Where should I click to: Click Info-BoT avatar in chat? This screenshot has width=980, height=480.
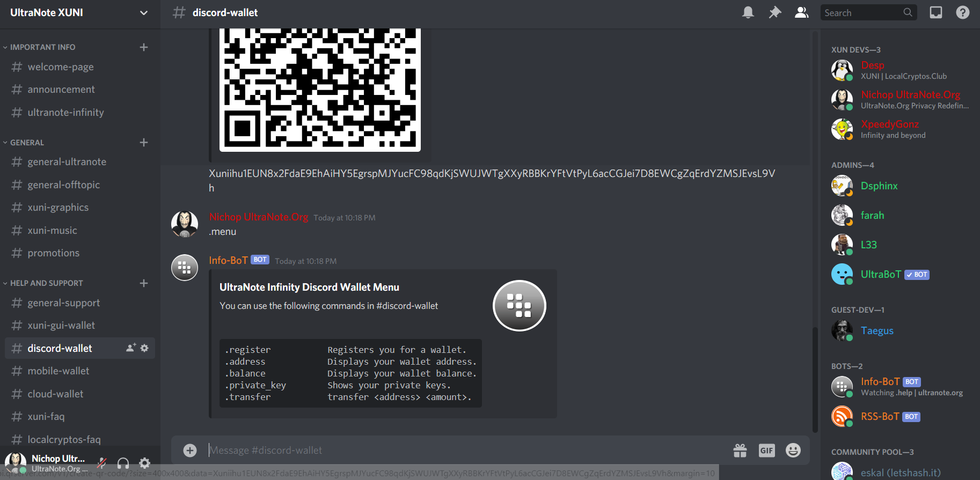(x=185, y=268)
